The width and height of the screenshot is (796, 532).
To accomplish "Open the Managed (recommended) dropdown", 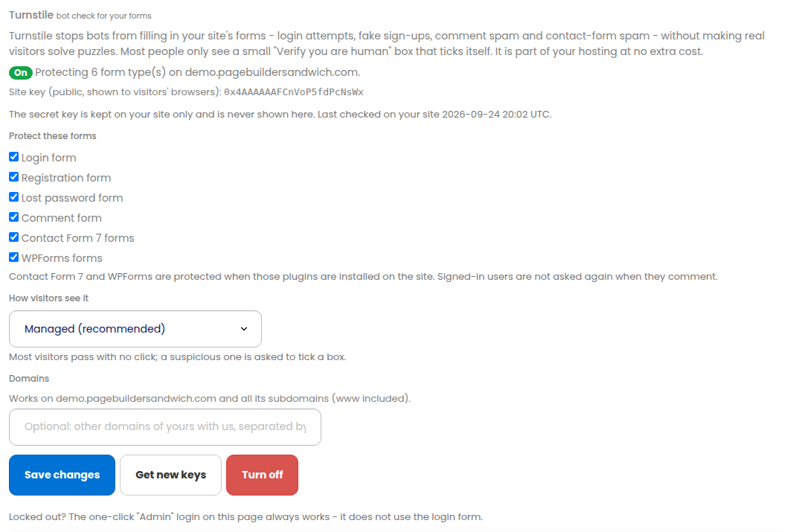I will pos(135,329).
